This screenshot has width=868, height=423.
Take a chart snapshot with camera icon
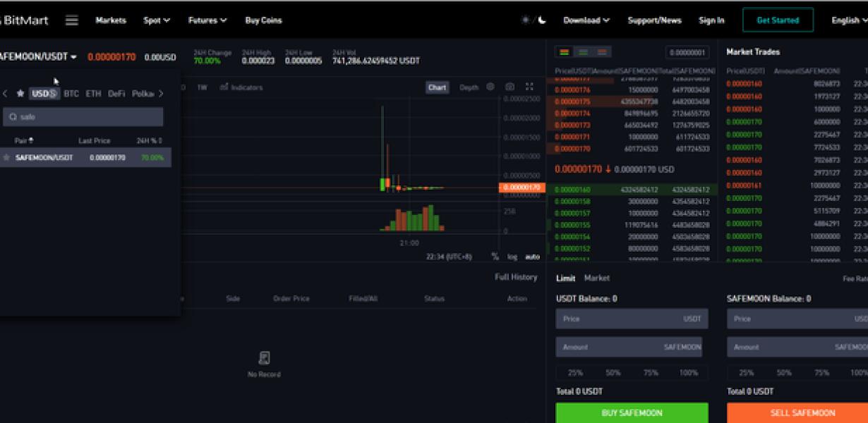(510, 87)
